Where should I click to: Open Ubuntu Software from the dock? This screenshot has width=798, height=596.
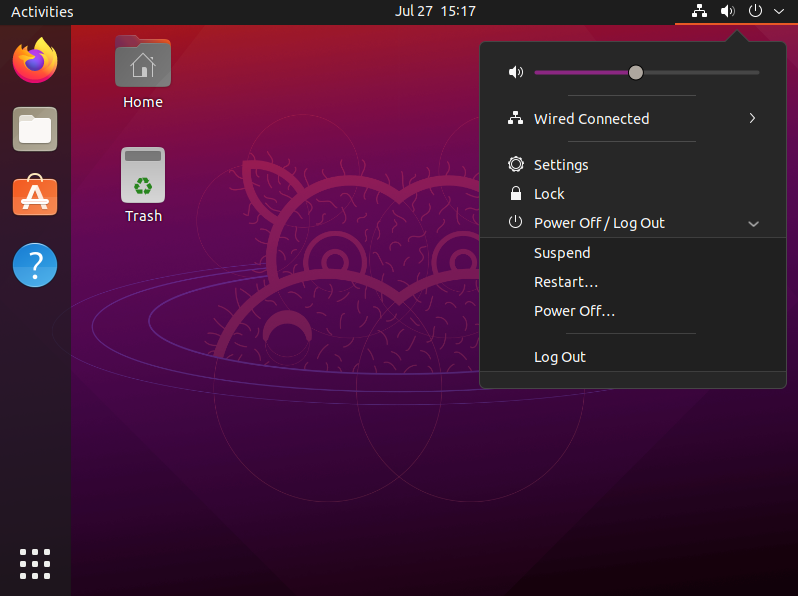35,196
